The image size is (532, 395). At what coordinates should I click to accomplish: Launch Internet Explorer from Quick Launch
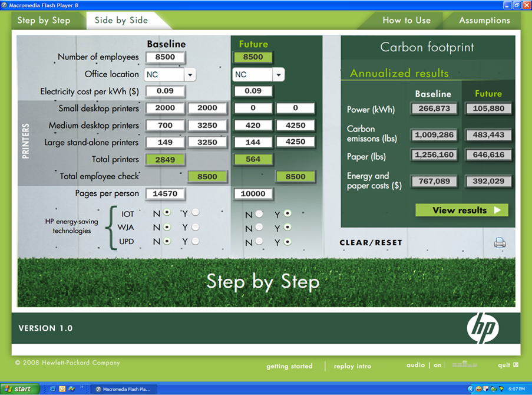52,389
